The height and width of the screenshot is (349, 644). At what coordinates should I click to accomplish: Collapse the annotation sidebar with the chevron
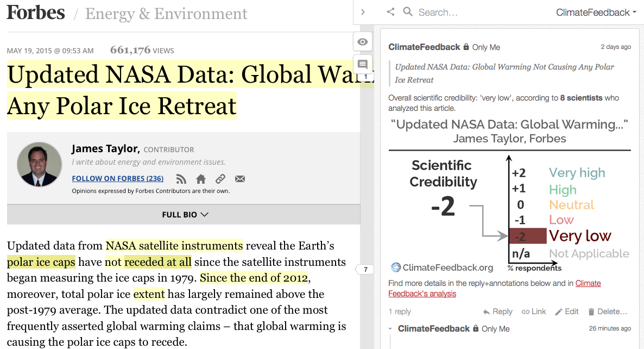(x=363, y=13)
